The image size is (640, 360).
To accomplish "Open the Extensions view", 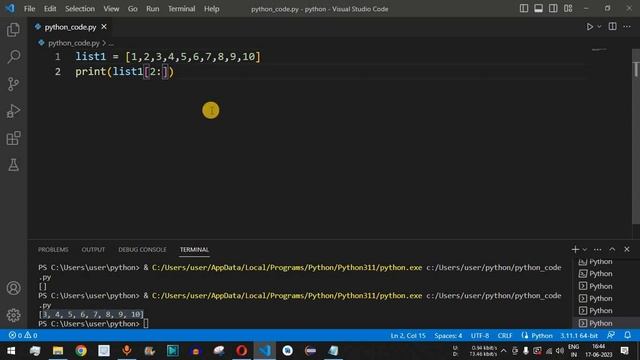I will pos(13,138).
